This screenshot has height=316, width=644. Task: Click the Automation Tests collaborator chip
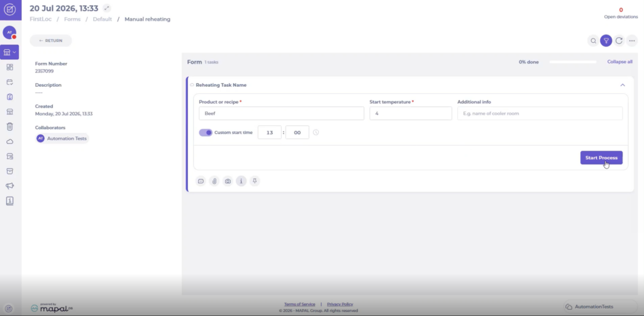(62, 138)
